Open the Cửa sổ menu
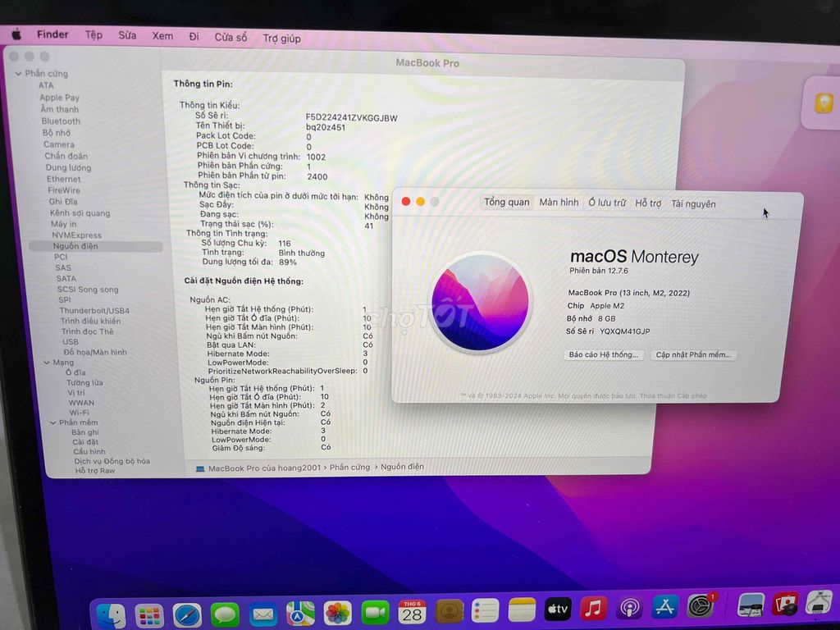The height and width of the screenshot is (630, 840). point(231,38)
